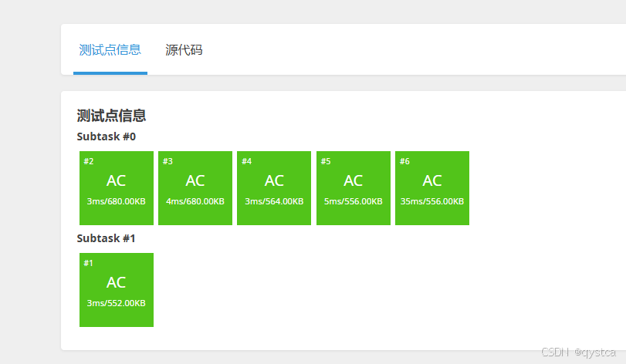Viewport: 626px width, 364px height.
Task: Click the Subtask #0 label
Action: (107, 136)
